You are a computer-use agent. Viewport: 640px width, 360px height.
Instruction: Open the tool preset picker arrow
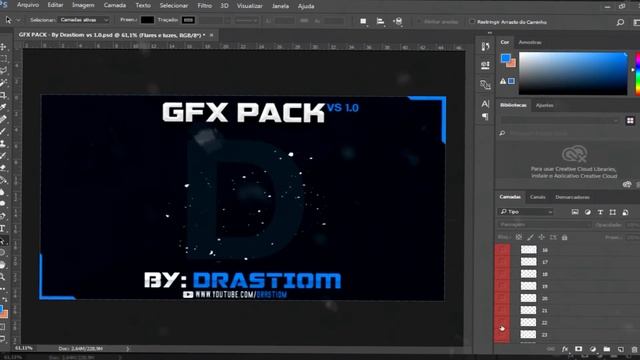(x=18, y=20)
